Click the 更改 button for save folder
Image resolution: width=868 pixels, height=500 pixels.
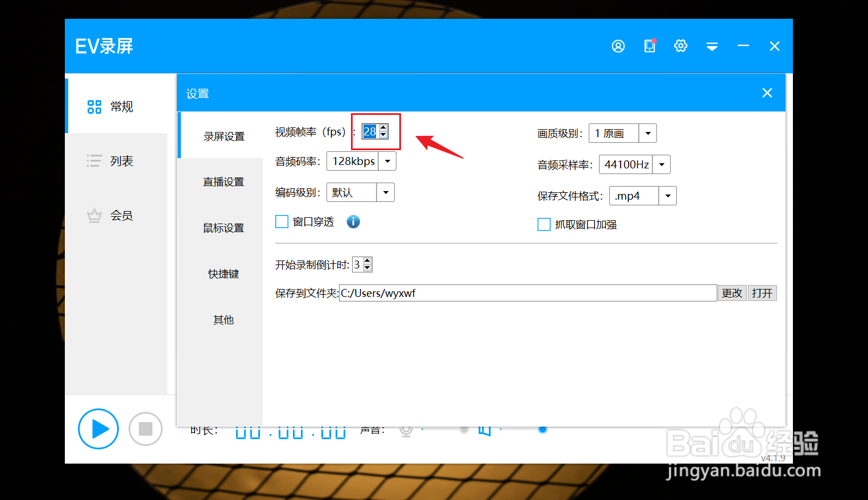pos(732,293)
